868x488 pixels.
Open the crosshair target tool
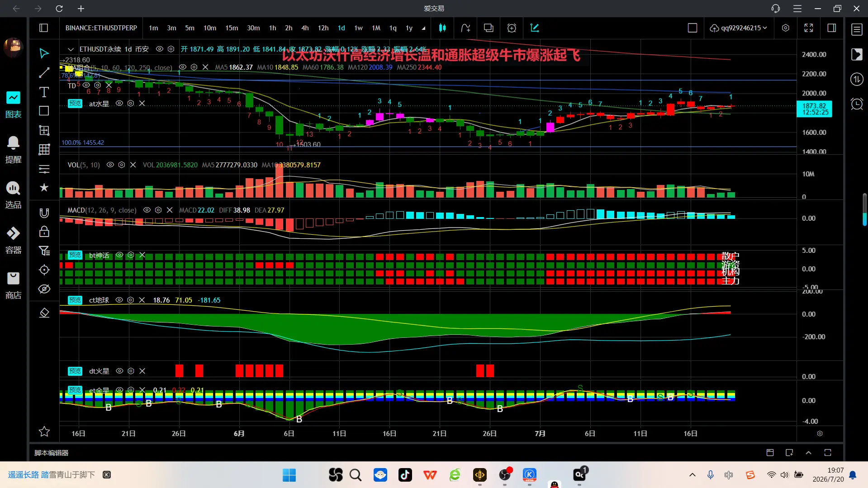coord(44,270)
